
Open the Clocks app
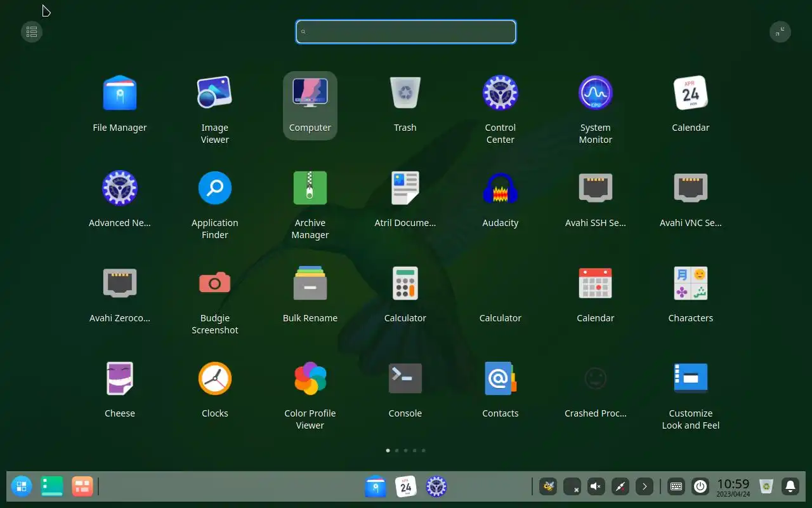click(x=215, y=379)
